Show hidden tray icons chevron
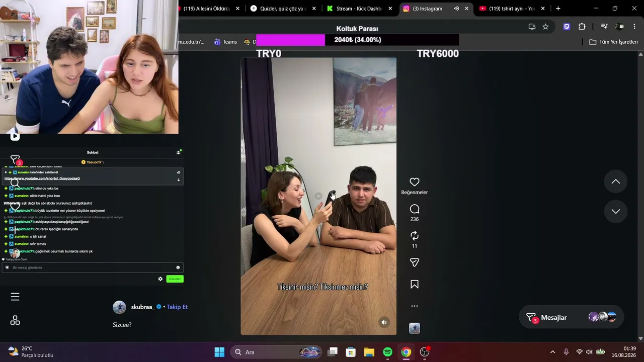Image resolution: width=644 pixels, height=362 pixels. [x=552, y=352]
